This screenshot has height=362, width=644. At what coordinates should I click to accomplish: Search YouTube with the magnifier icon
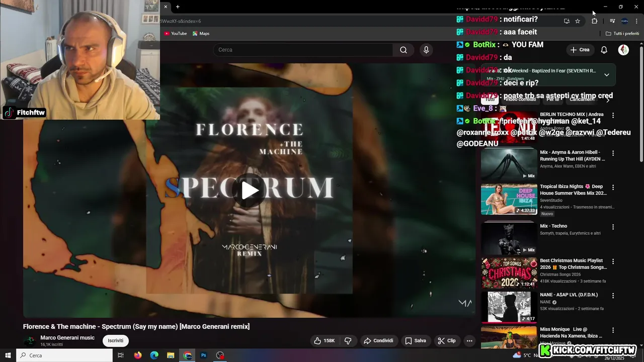click(403, 50)
